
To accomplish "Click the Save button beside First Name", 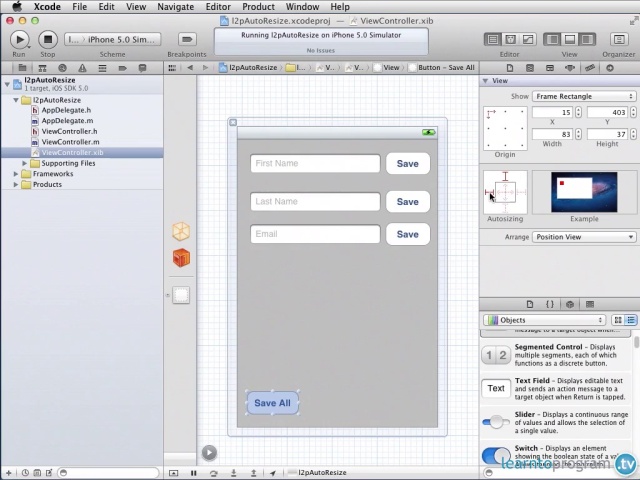I will click(x=407, y=164).
